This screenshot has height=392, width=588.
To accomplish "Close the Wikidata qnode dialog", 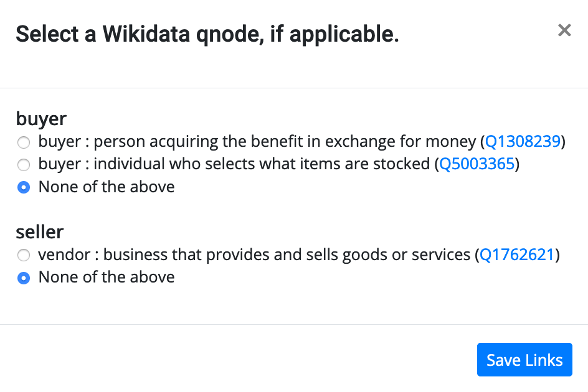I will click(564, 30).
